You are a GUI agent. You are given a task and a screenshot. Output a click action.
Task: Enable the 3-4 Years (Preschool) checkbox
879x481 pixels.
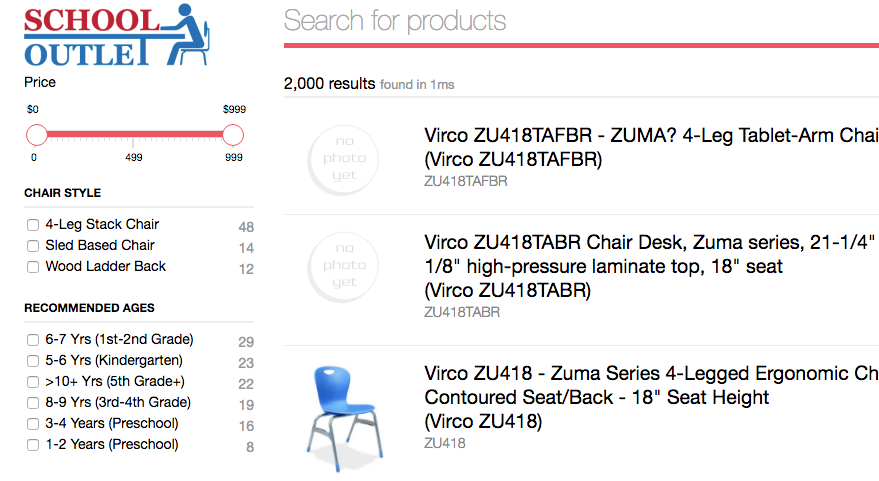coord(33,424)
